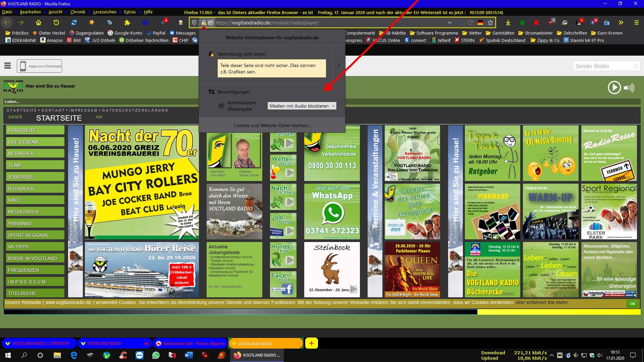The height and width of the screenshot is (362, 644).
Task: Click the radio volume speaker icon
Action: click(x=629, y=88)
